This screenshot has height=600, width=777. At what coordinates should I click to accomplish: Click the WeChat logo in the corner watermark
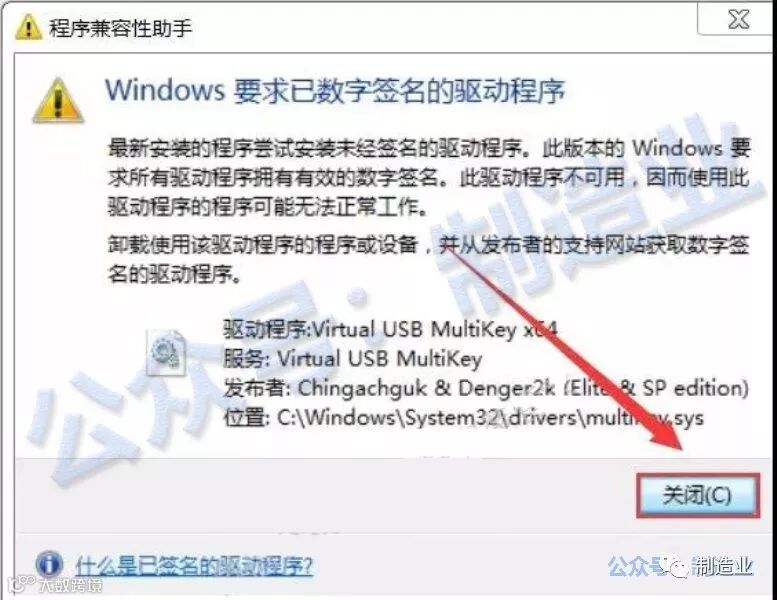pyautogui.click(x=676, y=566)
